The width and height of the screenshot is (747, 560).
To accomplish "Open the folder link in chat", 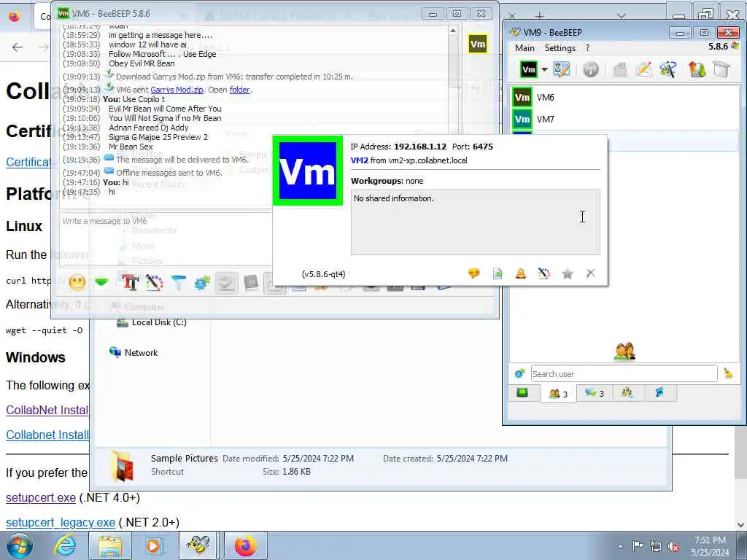I will tap(239, 90).
